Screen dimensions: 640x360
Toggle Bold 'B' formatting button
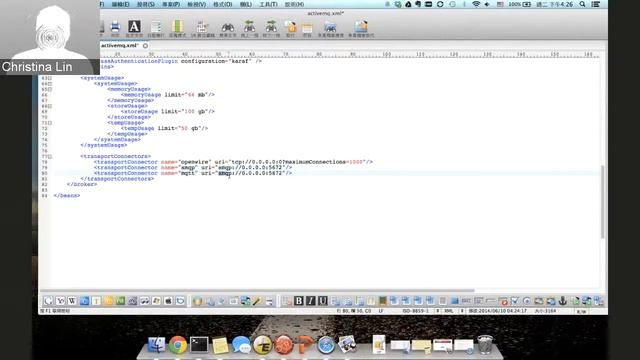click(x=298, y=301)
